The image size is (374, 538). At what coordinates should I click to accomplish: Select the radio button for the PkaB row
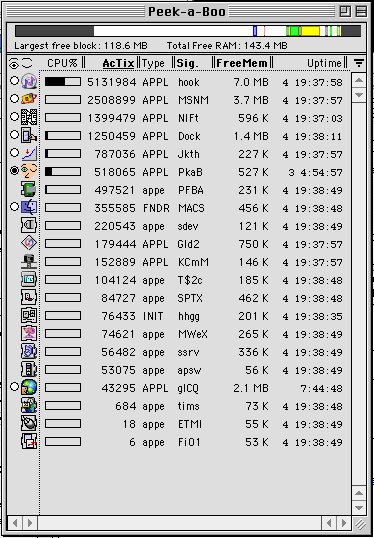pyautogui.click(x=14, y=171)
